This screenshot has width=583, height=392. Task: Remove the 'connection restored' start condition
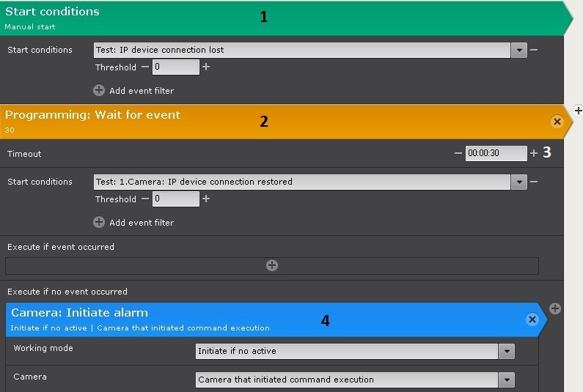coord(534,182)
